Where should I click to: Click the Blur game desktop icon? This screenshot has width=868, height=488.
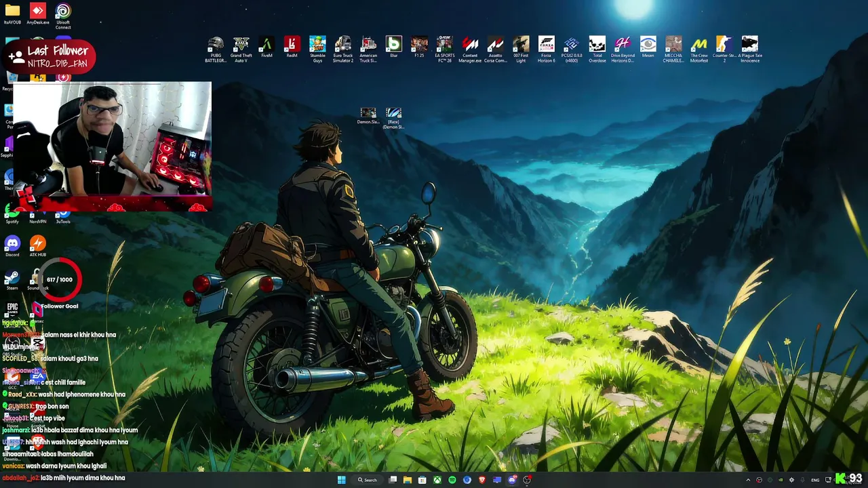[393, 47]
